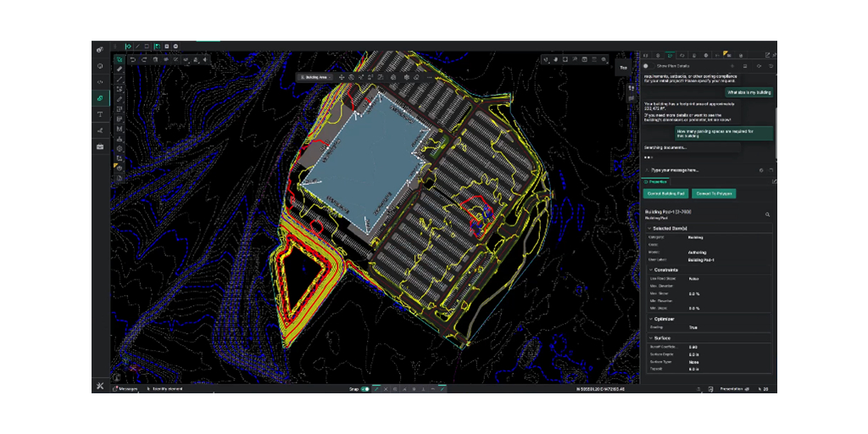Image resolution: width=868 pixels, height=434 pixels.
Task: Open the Building Area dropdown in floating toolbar
Action: tap(316, 77)
